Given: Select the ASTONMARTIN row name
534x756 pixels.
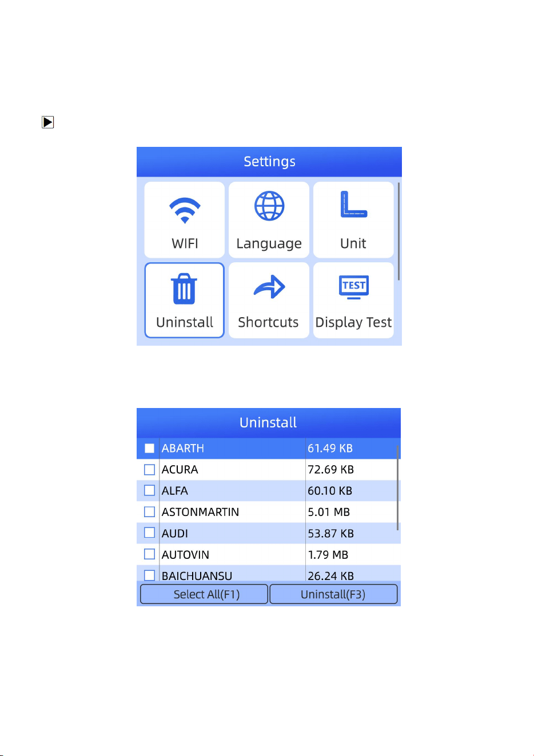Looking at the screenshot, I should 201,512.
